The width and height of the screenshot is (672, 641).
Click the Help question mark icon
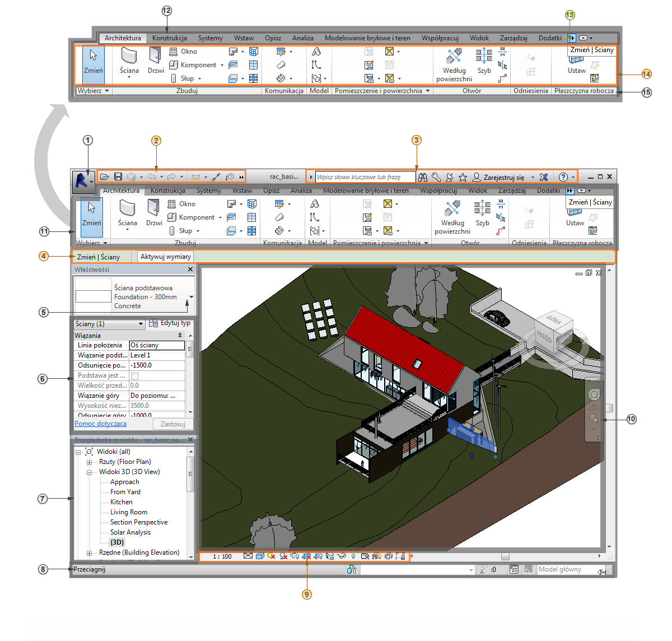pos(563,177)
